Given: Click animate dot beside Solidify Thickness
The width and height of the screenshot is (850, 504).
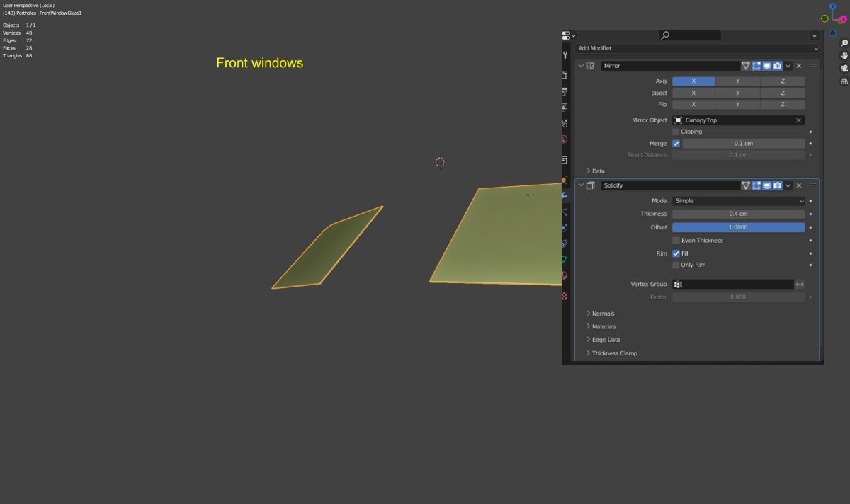Looking at the screenshot, I should (x=810, y=214).
